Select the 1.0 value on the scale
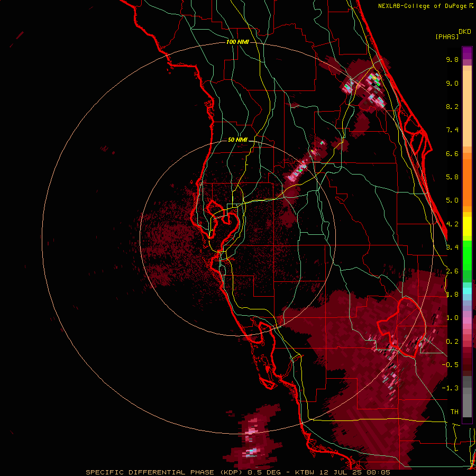This screenshot has height=476, width=476. (x=452, y=318)
